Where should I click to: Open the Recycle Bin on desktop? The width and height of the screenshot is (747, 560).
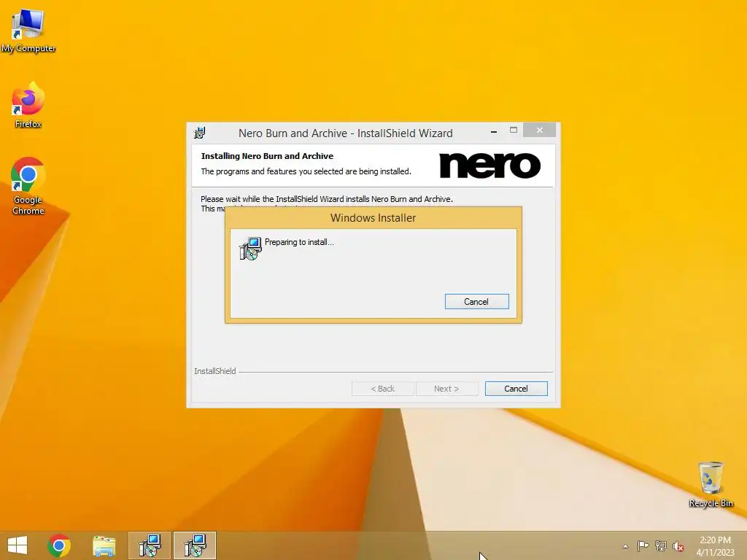pos(711,484)
